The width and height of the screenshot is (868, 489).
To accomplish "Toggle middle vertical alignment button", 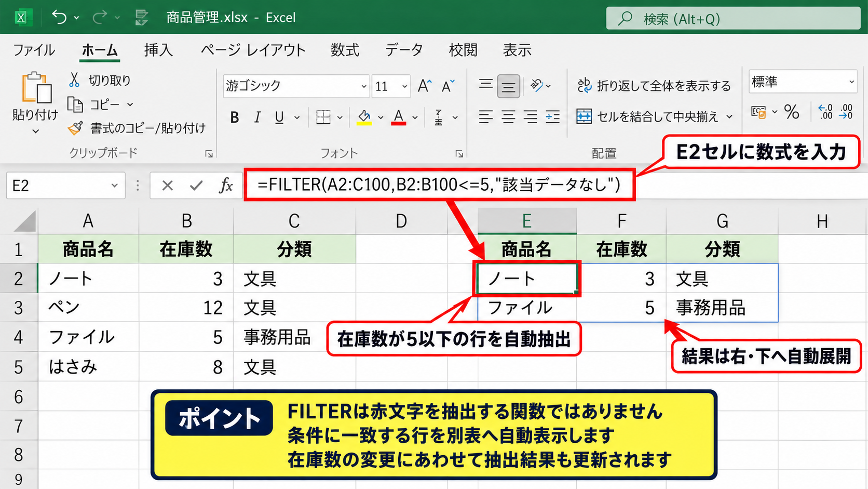I will [x=508, y=86].
